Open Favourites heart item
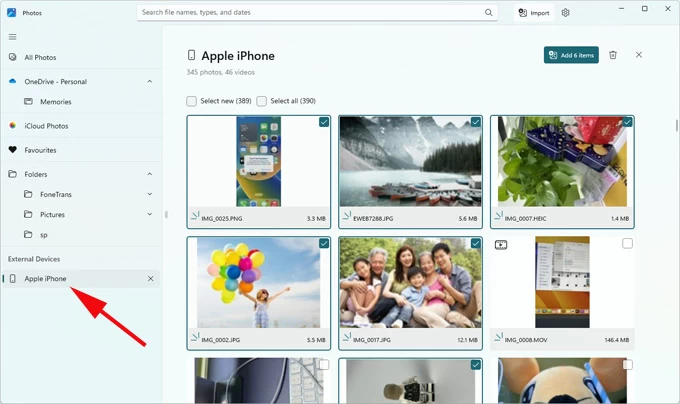 (40, 150)
